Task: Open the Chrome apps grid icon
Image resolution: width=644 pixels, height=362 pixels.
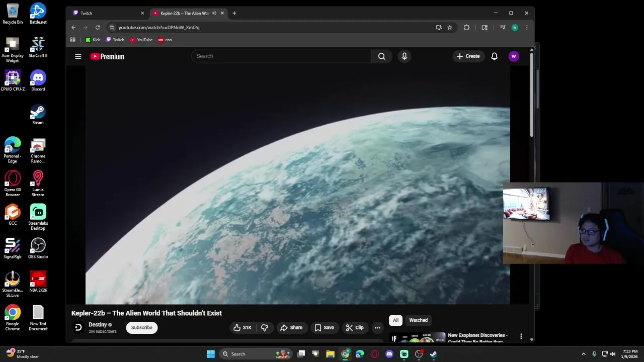Action: pos(73,40)
